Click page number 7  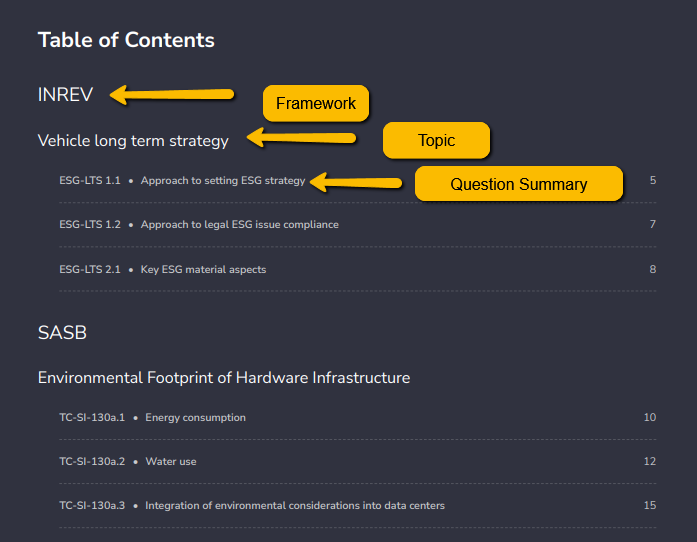653,225
